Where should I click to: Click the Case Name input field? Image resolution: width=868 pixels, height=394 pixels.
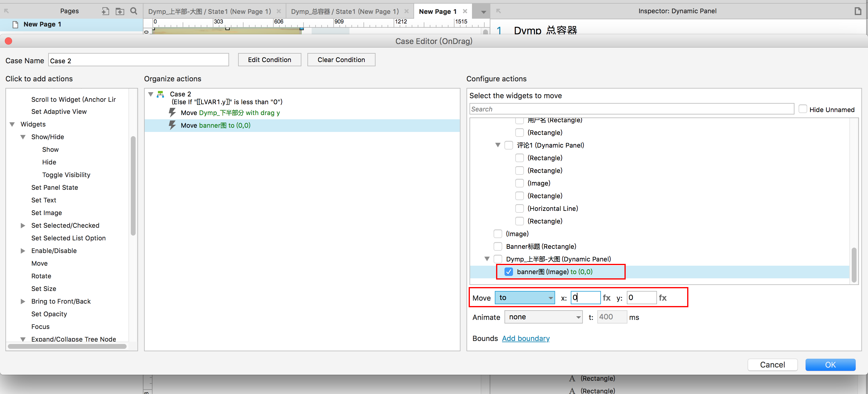[x=138, y=61]
